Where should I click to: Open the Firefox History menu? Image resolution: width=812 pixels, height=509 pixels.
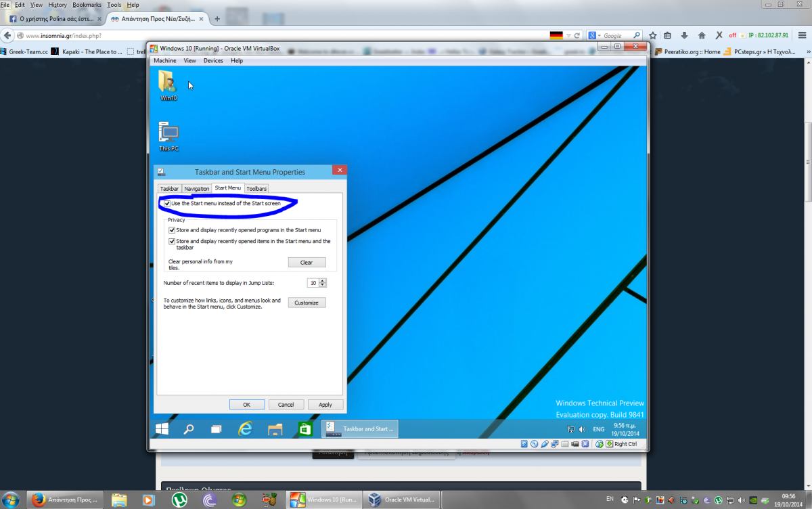pos(58,5)
